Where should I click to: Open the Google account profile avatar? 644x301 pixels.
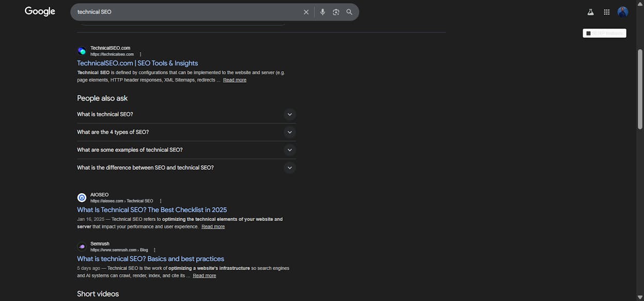tap(623, 12)
